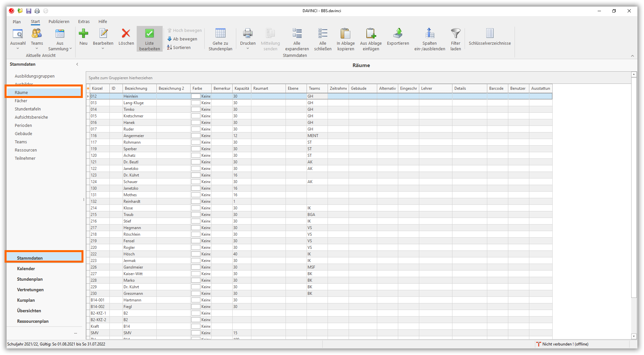Sort by Kapazität column header

pyautogui.click(x=241, y=88)
